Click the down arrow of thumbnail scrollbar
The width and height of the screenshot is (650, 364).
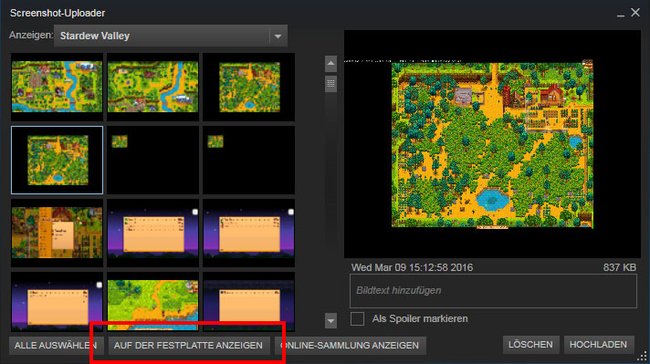[330, 320]
